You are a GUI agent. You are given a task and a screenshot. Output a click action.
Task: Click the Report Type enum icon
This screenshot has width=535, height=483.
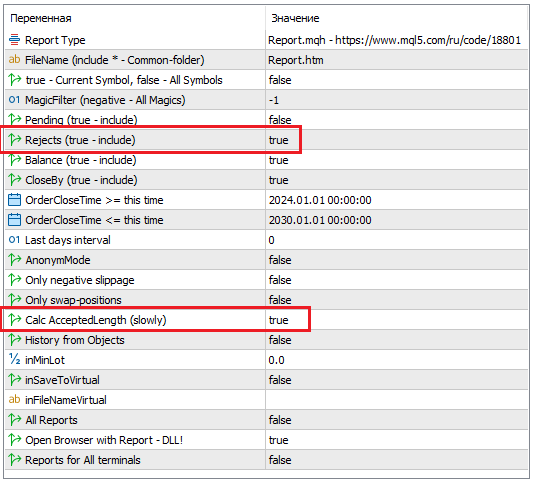click(x=14, y=40)
